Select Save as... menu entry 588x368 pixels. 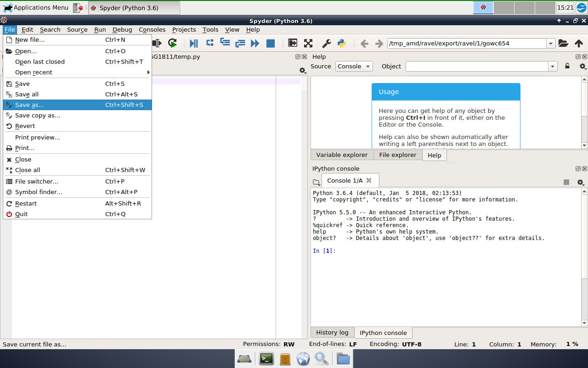pos(77,105)
